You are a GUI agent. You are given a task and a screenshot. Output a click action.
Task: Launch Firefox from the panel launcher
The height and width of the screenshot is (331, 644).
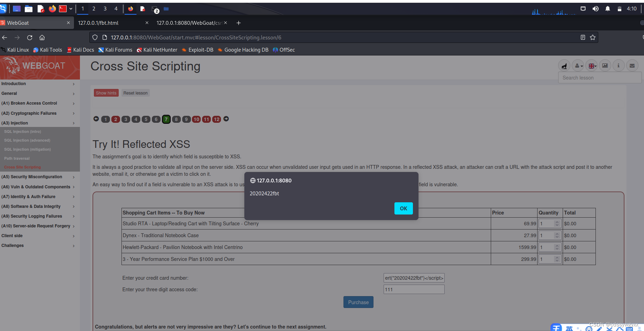point(52,9)
